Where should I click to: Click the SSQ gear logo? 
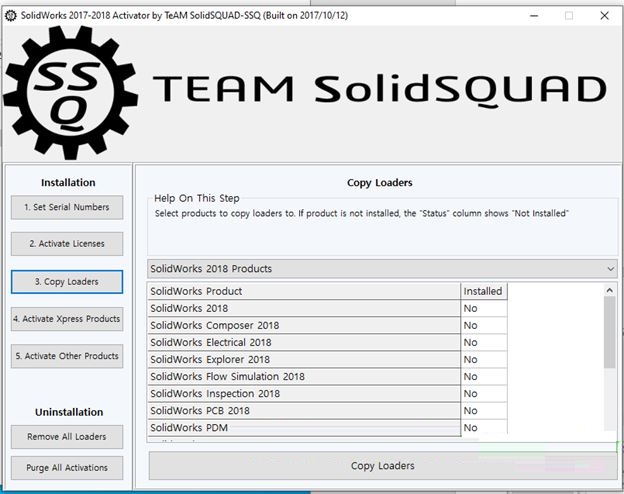tap(70, 93)
